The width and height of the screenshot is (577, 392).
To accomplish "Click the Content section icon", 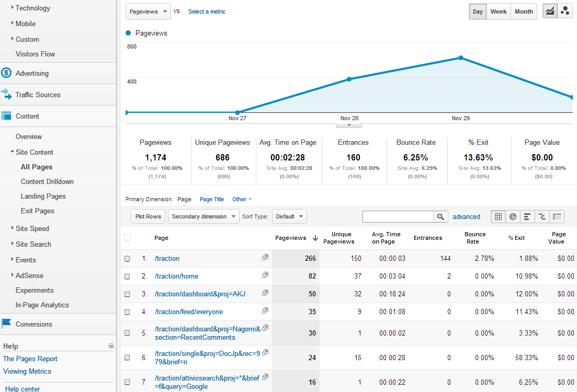I will [6, 116].
